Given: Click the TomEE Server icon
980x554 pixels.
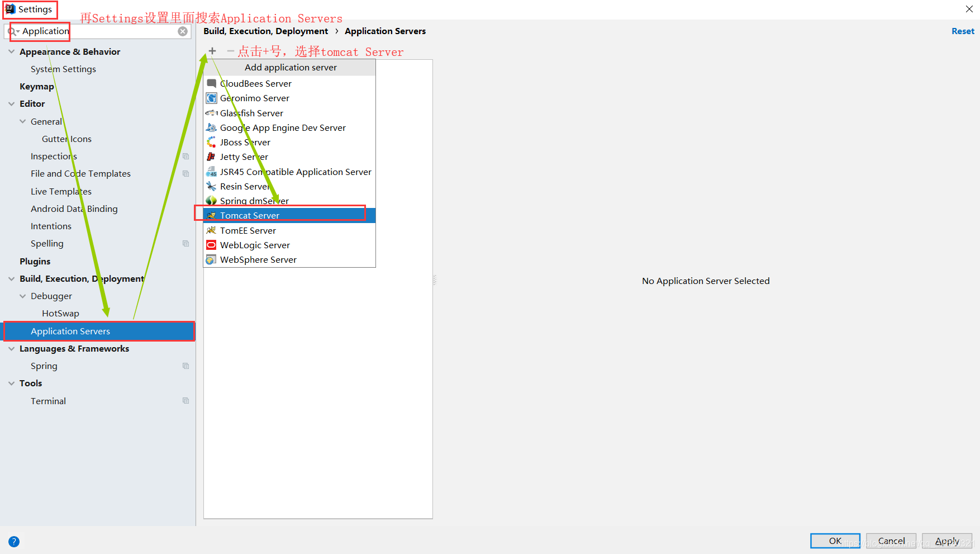Looking at the screenshot, I should [x=211, y=230].
